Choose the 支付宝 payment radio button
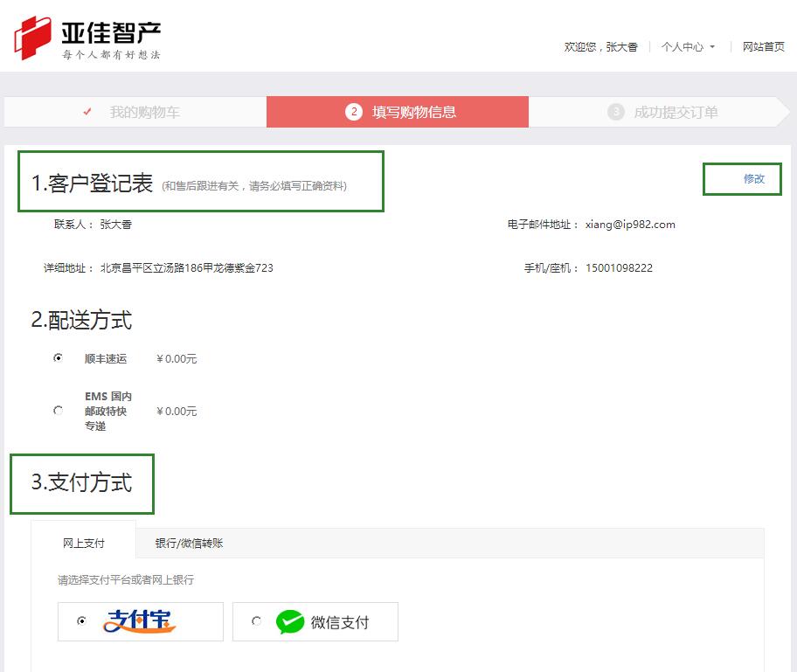 82,621
